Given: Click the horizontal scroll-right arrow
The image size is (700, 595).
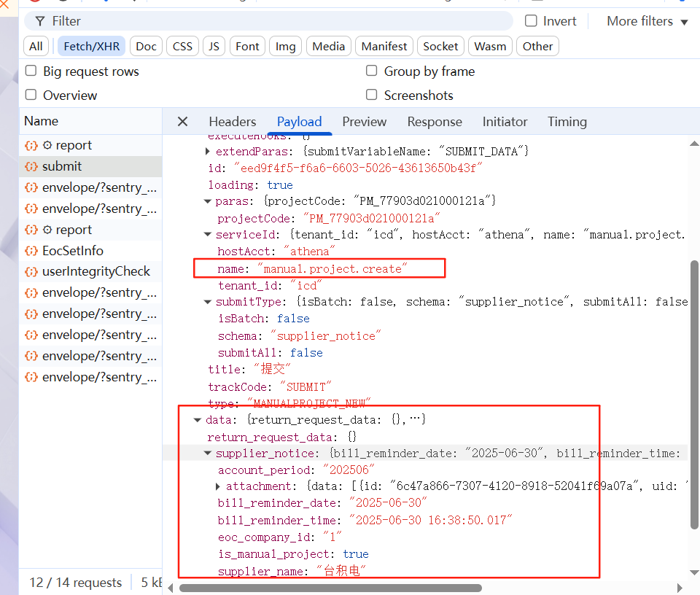Looking at the screenshot, I should click(x=680, y=588).
